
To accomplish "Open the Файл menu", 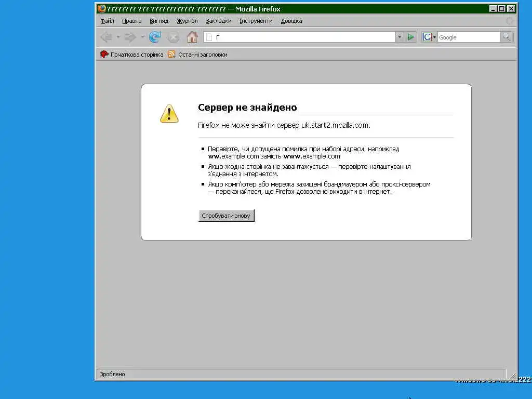I will 107,21.
